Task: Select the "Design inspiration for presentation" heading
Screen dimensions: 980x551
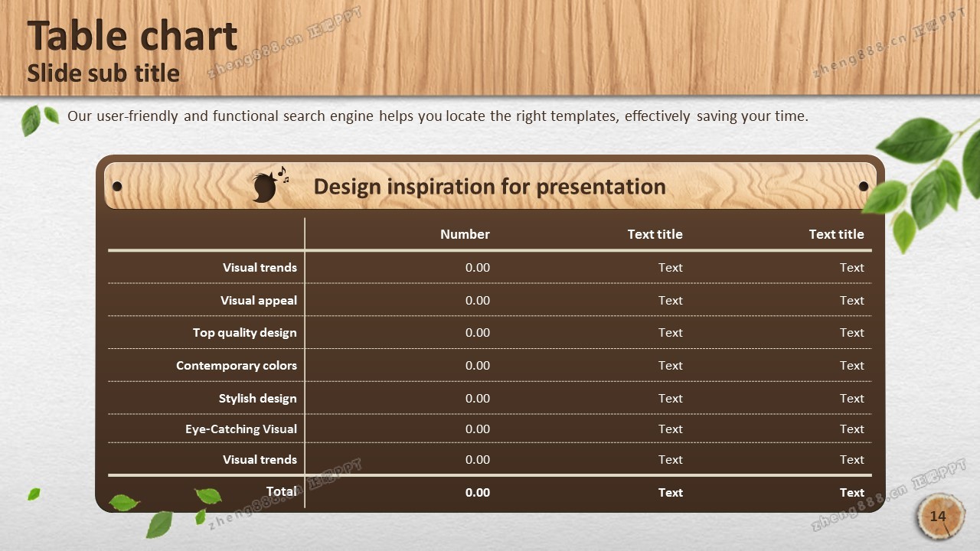Action: pyautogui.click(x=489, y=187)
